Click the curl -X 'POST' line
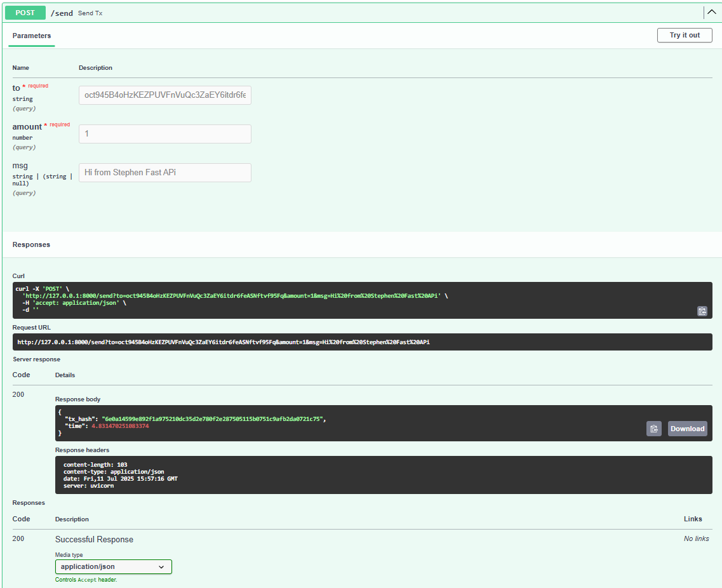The image size is (722, 588). pos(43,289)
